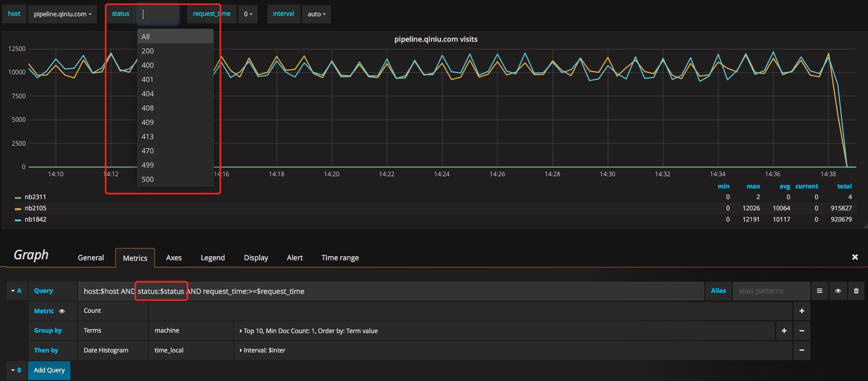Add a Group by row with plus
The width and height of the screenshot is (868, 381).
784,331
